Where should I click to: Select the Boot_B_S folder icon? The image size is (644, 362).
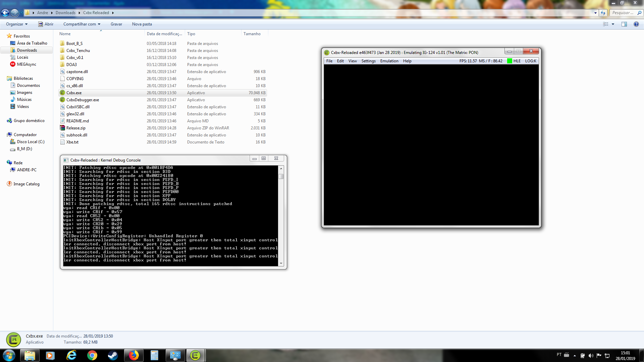point(62,44)
